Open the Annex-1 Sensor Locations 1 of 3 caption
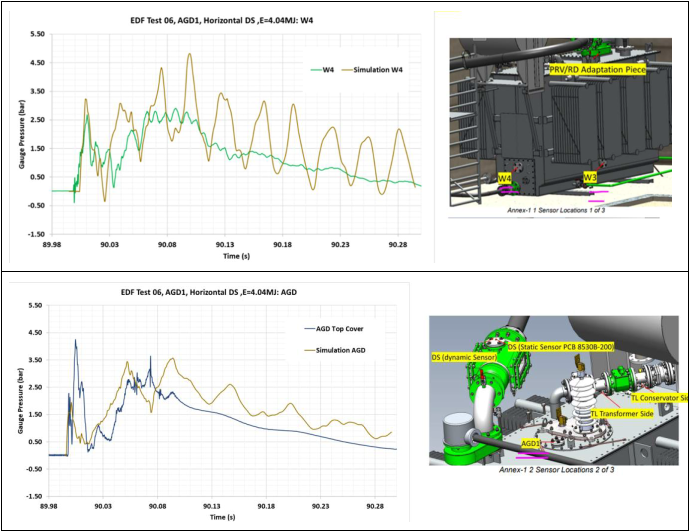 click(556, 210)
